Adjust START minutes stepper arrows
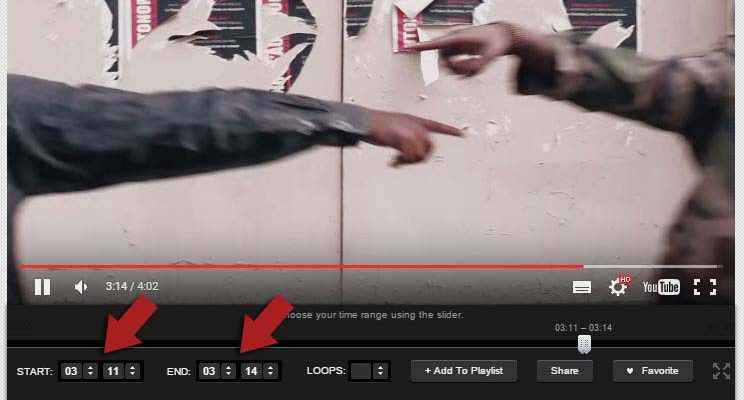 click(91, 371)
